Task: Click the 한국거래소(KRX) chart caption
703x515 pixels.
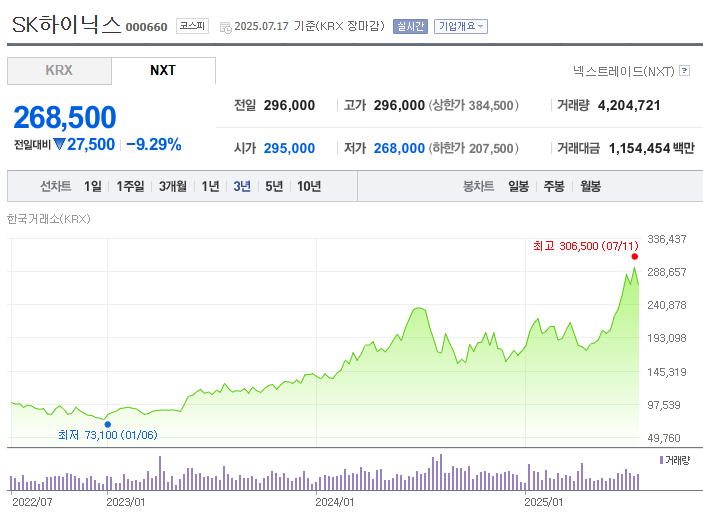Action: (49, 219)
